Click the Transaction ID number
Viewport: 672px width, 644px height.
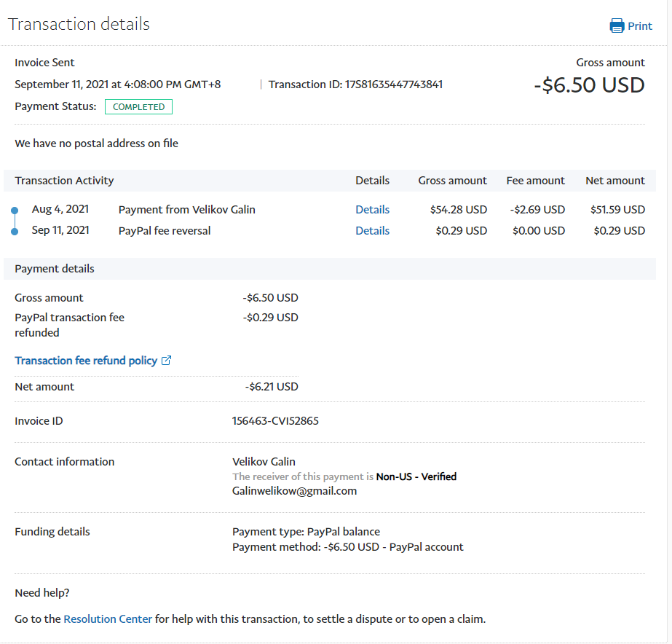[x=393, y=85]
